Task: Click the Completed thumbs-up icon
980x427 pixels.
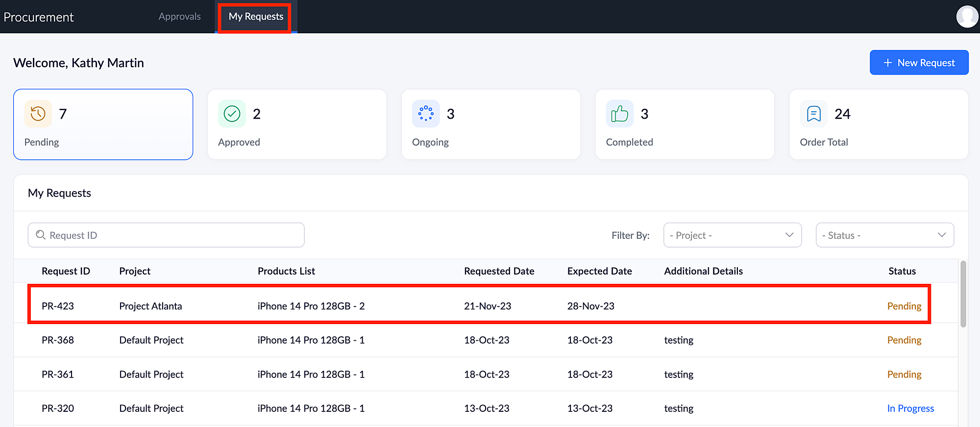Action: pyautogui.click(x=620, y=114)
